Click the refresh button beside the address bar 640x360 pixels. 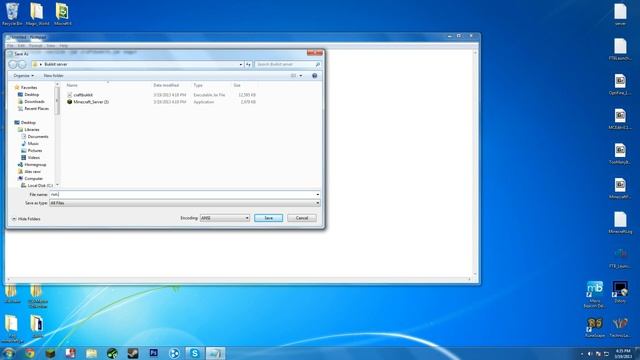point(248,64)
